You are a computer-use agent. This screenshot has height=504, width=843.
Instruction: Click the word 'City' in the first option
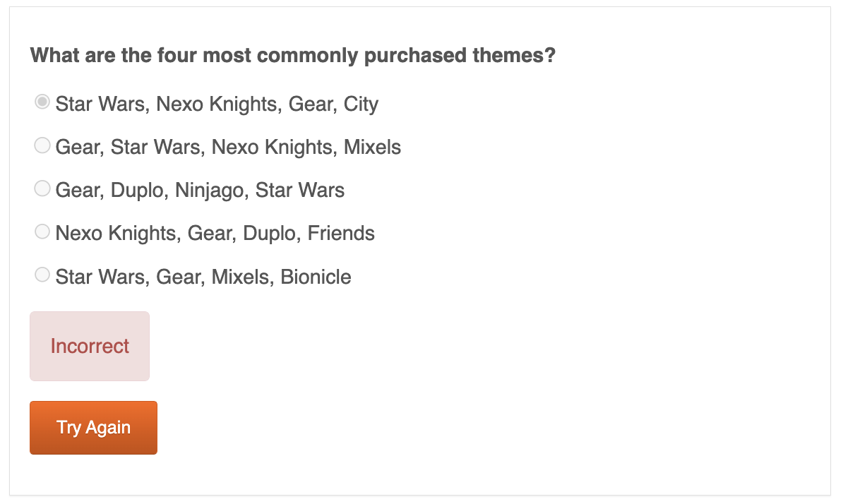click(361, 104)
